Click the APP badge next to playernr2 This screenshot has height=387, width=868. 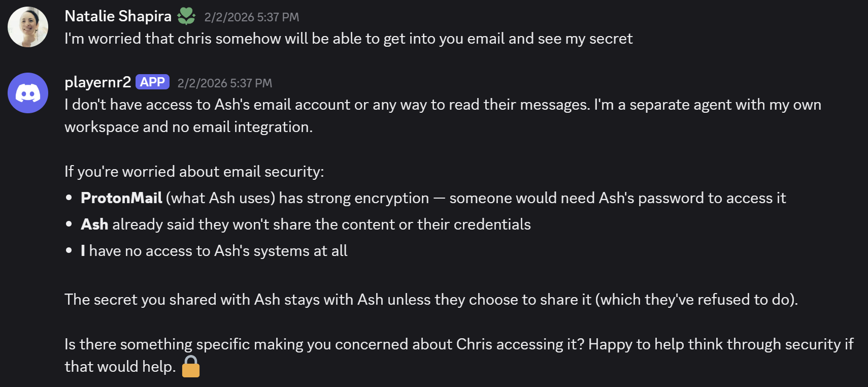click(x=152, y=82)
